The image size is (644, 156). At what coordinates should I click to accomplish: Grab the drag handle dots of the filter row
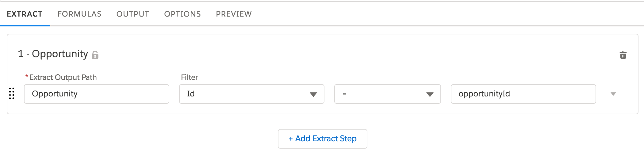click(x=12, y=94)
